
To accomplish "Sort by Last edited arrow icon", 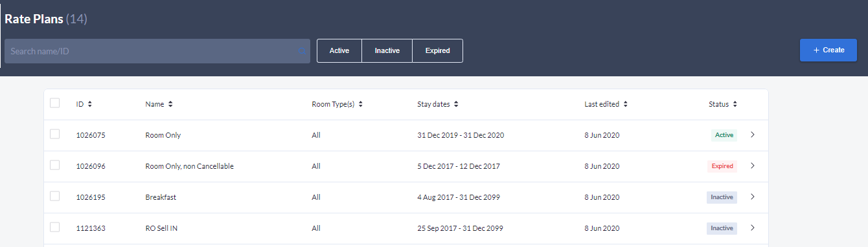I will point(625,104).
